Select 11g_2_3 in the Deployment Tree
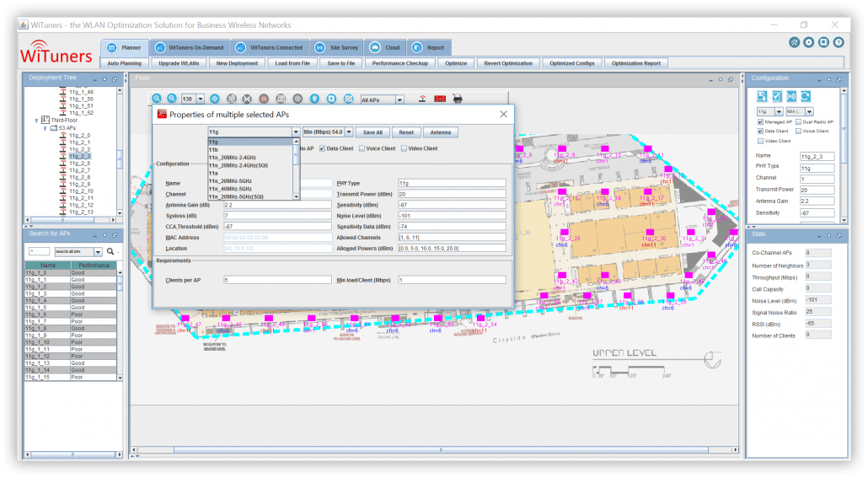This screenshot has height=478, width=868. 80,157
